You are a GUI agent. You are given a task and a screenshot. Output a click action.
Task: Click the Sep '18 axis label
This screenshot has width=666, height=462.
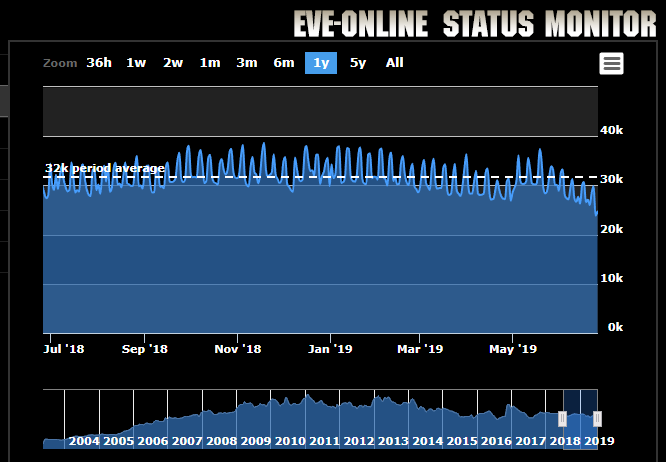click(145, 349)
